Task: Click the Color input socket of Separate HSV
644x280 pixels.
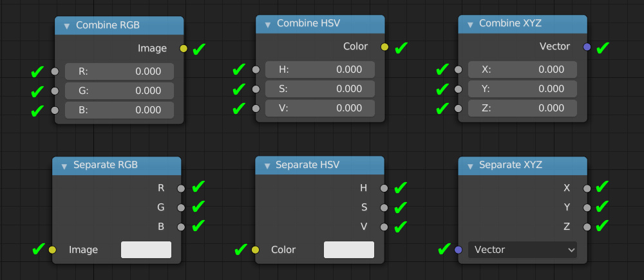Action: tap(256, 250)
